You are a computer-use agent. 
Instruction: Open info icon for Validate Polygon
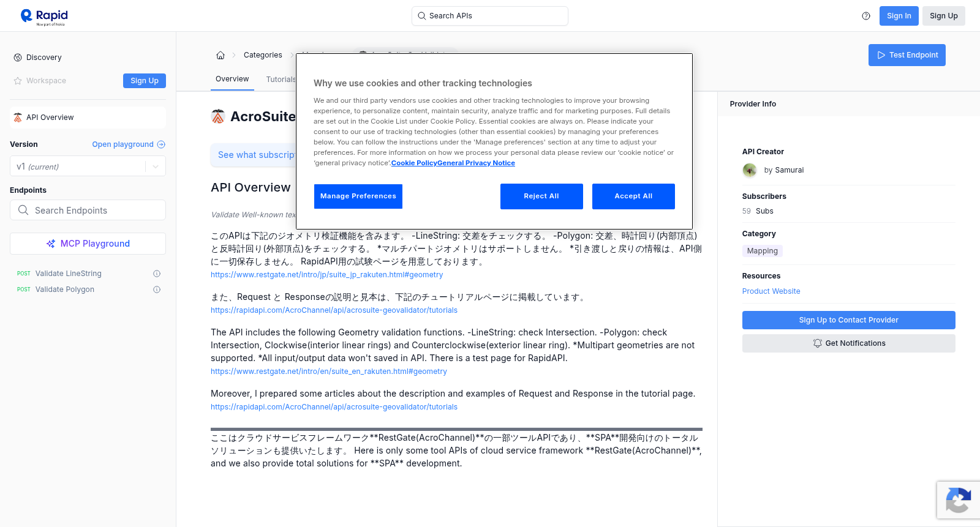tap(157, 290)
